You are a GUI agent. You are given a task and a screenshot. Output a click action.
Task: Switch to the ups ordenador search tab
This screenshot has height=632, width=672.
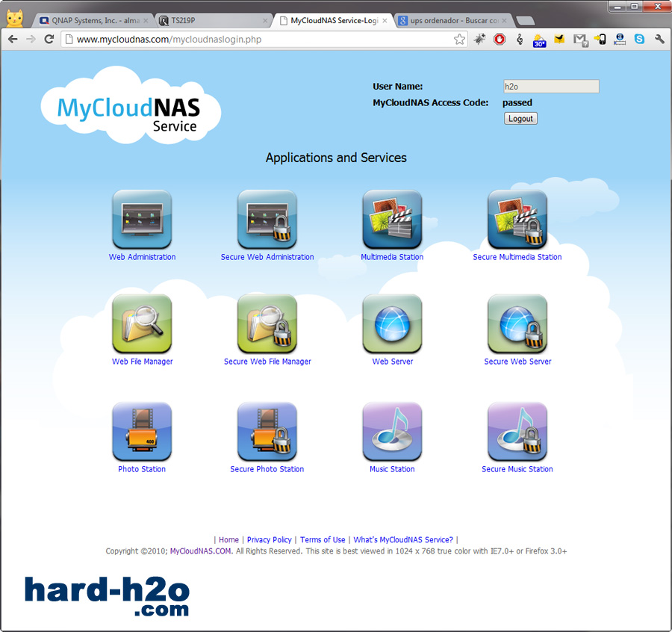click(453, 21)
